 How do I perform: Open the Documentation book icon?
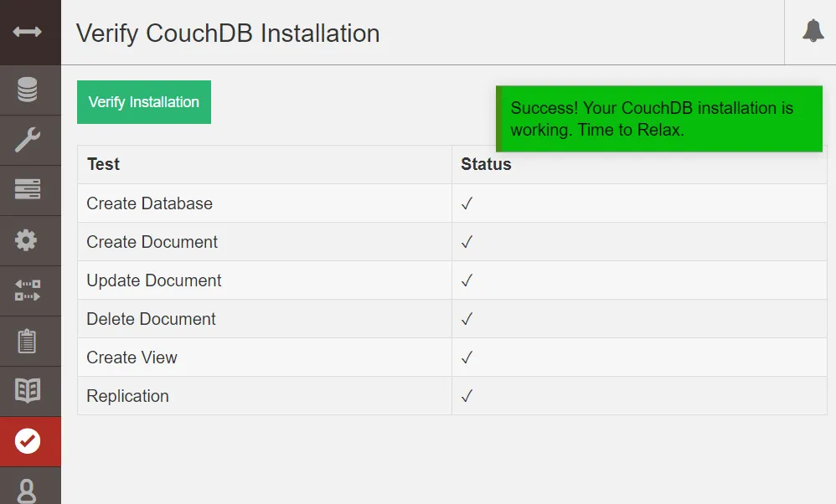click(x=27, y=390)
